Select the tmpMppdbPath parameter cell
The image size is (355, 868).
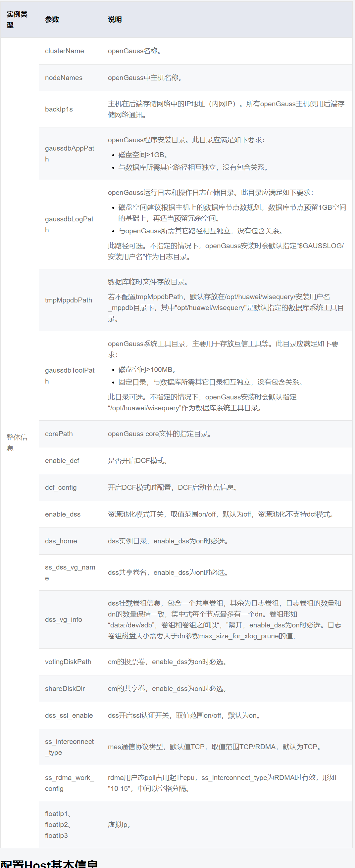pos(70,300)
